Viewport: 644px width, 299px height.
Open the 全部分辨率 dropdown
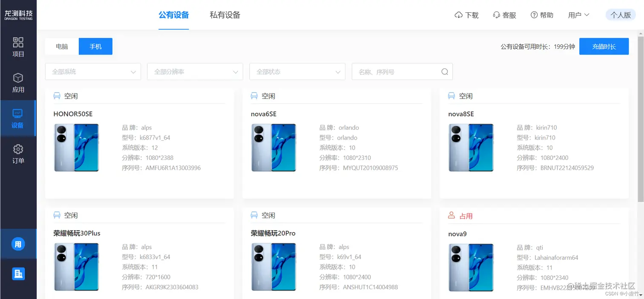tap(195, 72)
